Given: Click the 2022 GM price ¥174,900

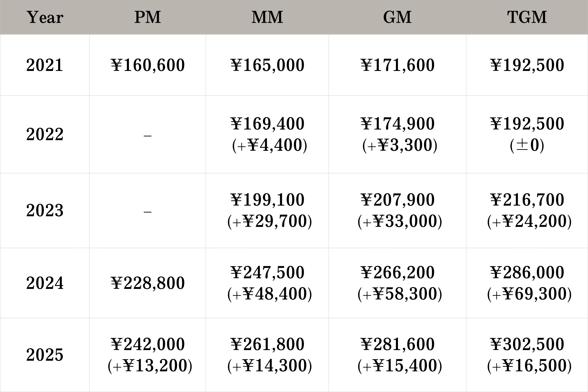Looking at the screenshot, I should coord(397,124).
